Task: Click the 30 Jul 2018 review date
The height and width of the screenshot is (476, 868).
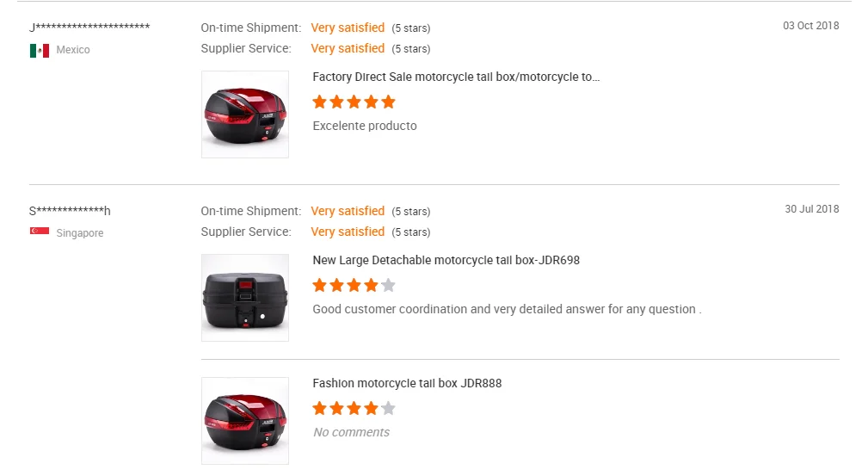Action: (811, 209)
